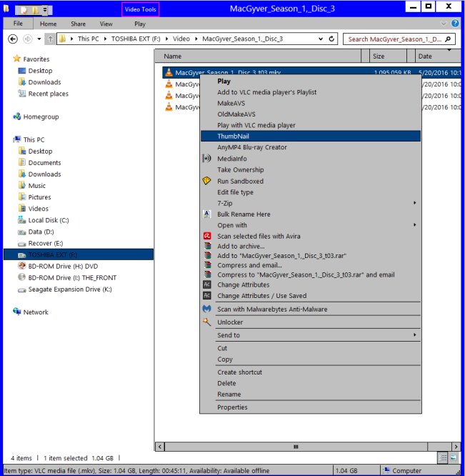Screen dimensions: 465x476
Task: Switch to Large icons view button
Action: (454, 458)
